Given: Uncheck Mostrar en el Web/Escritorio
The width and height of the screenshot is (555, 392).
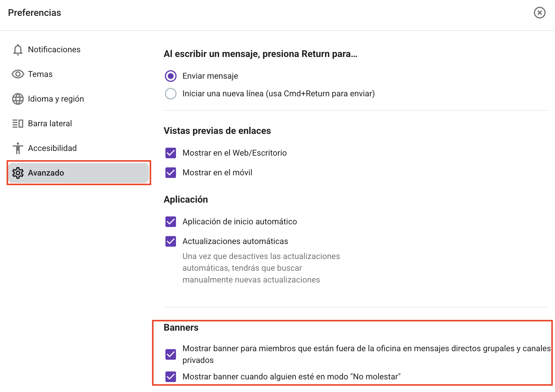Looking at the screenshot, I should (171, 153).
